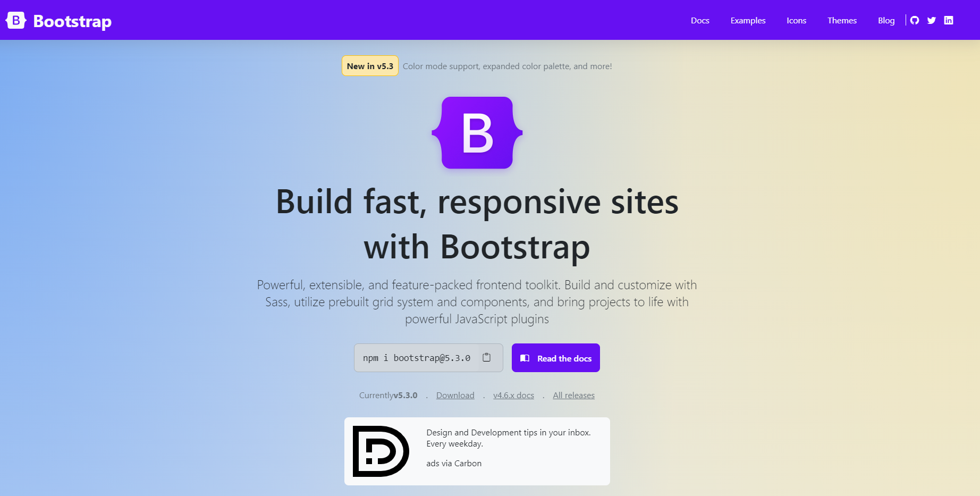
Task: Click the ads via Carbon link
Action: point(454,464)
